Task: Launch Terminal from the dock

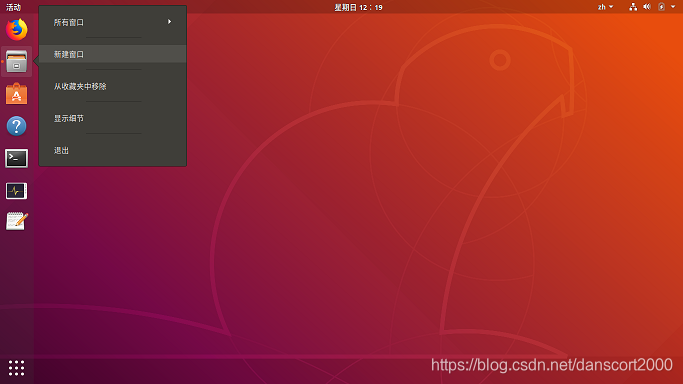Action: click(x=17, y=158)
